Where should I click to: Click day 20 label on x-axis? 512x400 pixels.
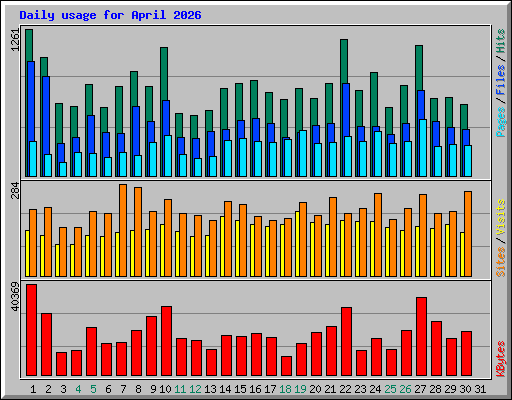[315, 389]
